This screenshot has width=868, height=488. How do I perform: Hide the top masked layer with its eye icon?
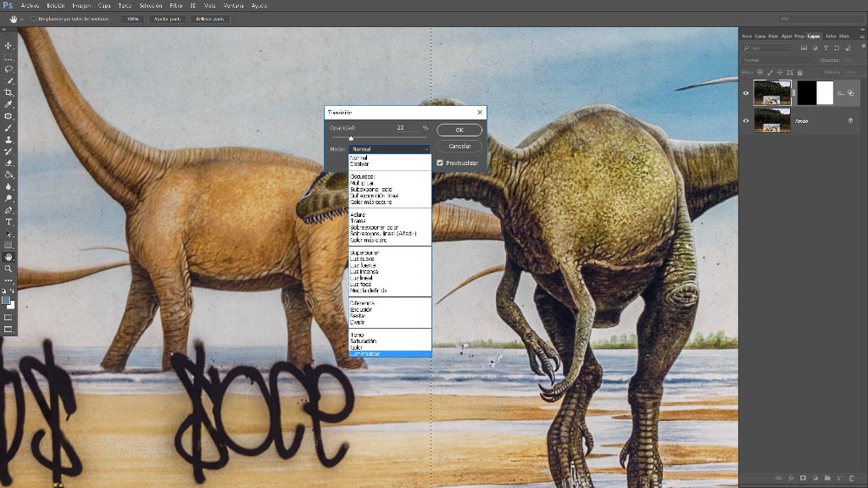point(746,93)
